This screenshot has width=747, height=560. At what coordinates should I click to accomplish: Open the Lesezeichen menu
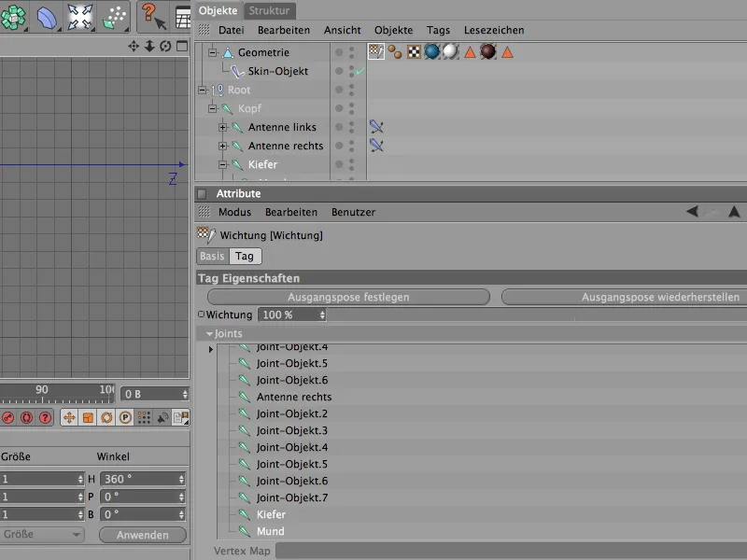point(494,30)
